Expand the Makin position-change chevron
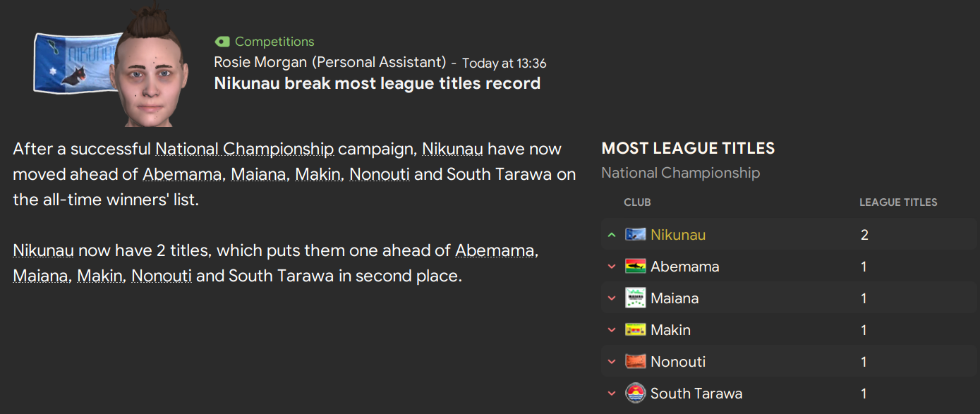980x414 pixels. 611,330
